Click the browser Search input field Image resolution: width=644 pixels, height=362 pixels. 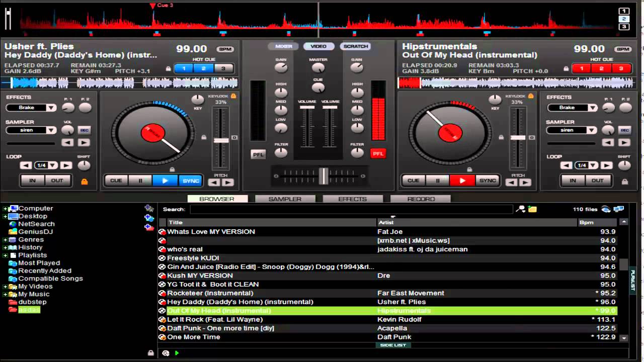(x=351, y=209)
